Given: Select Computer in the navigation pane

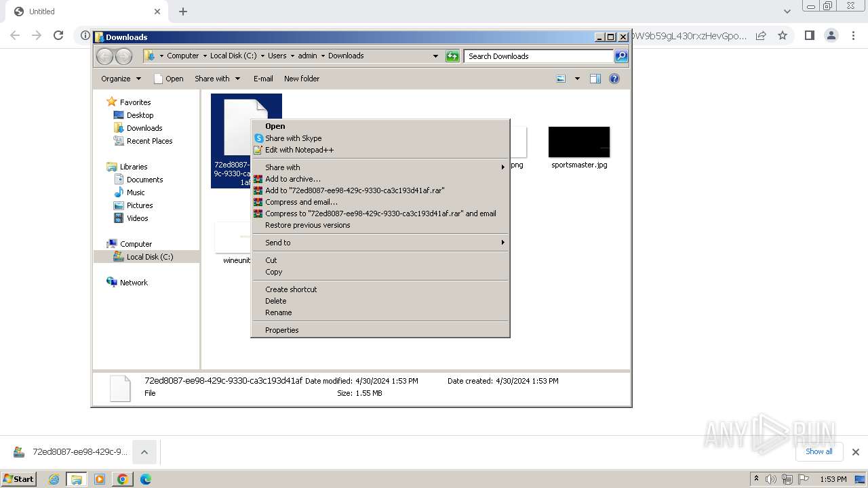Looking at the screenshot, I should point(136,244).
